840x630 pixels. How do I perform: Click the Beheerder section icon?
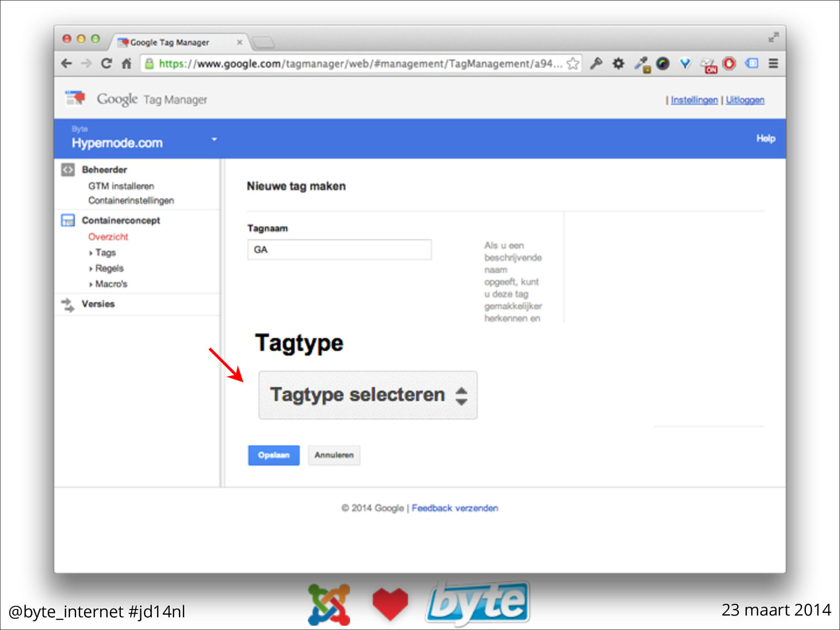point(68,170)
